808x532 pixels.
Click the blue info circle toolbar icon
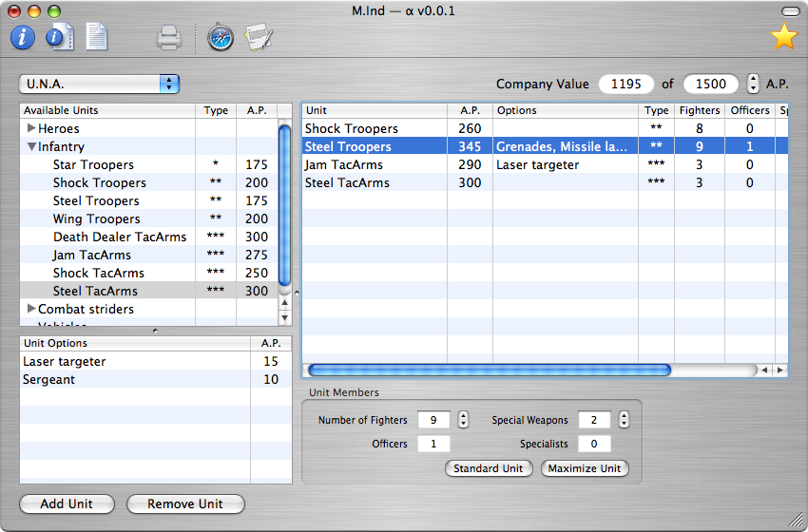tap(23, 38)
